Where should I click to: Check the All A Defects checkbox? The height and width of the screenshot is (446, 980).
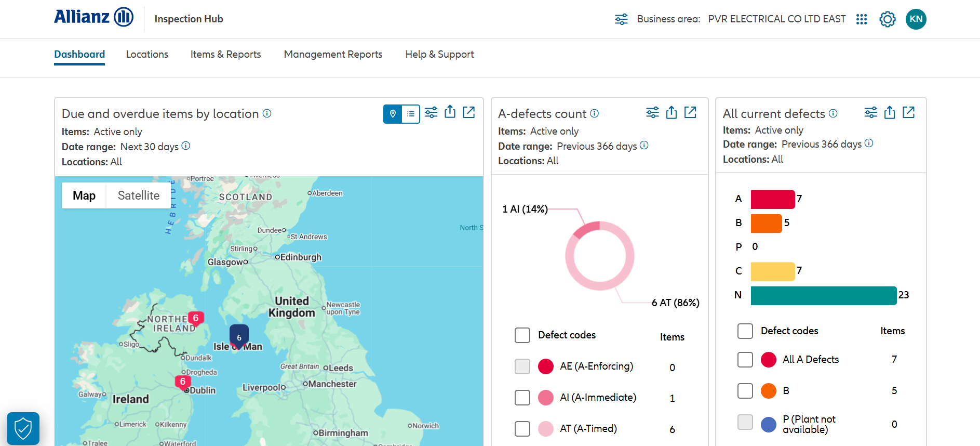pos(745,360)
